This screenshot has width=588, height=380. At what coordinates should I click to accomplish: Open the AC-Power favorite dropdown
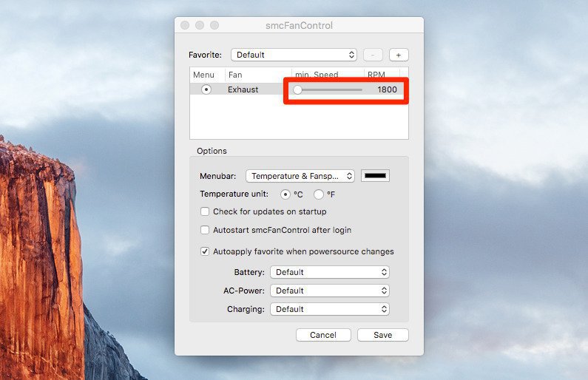(330, 291)
